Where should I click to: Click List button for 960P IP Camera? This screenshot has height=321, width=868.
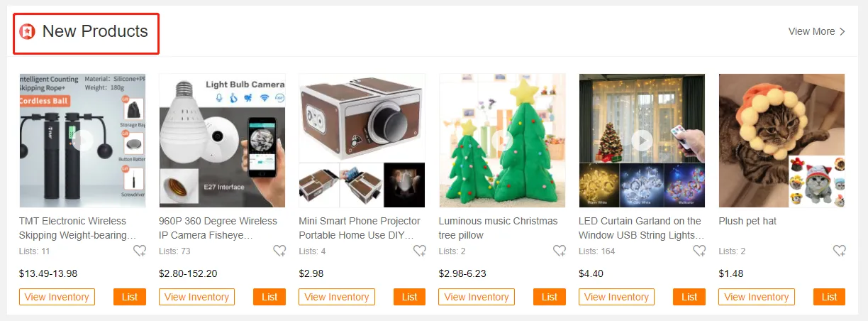(269, 297)
